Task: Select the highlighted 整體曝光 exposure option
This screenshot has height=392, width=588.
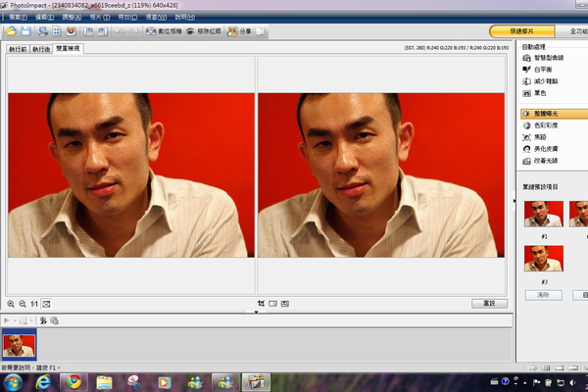Action: point(555,114)
